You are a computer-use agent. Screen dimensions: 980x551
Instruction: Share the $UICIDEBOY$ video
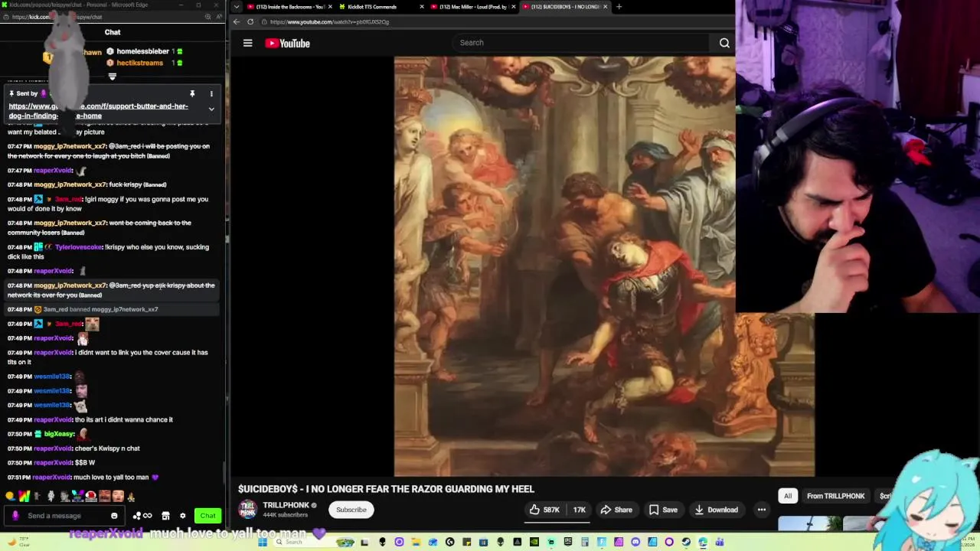(x=616, y=510)
